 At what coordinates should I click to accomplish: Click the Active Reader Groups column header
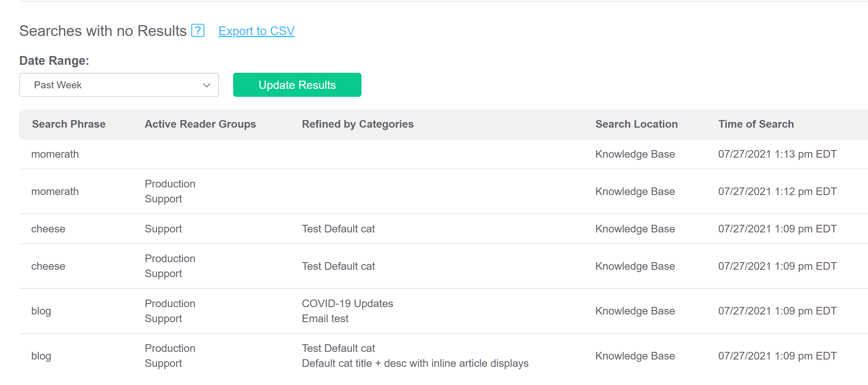click(200, 124)
